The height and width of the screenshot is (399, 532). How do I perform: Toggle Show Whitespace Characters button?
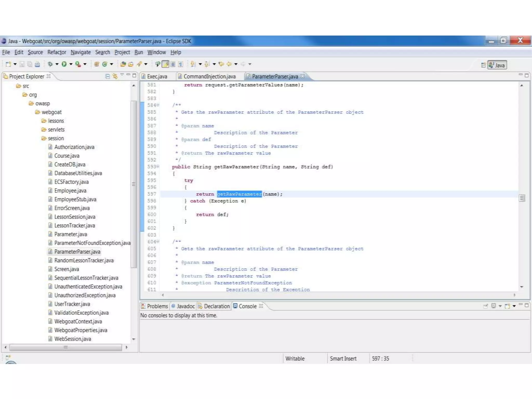tap(181, 64)
